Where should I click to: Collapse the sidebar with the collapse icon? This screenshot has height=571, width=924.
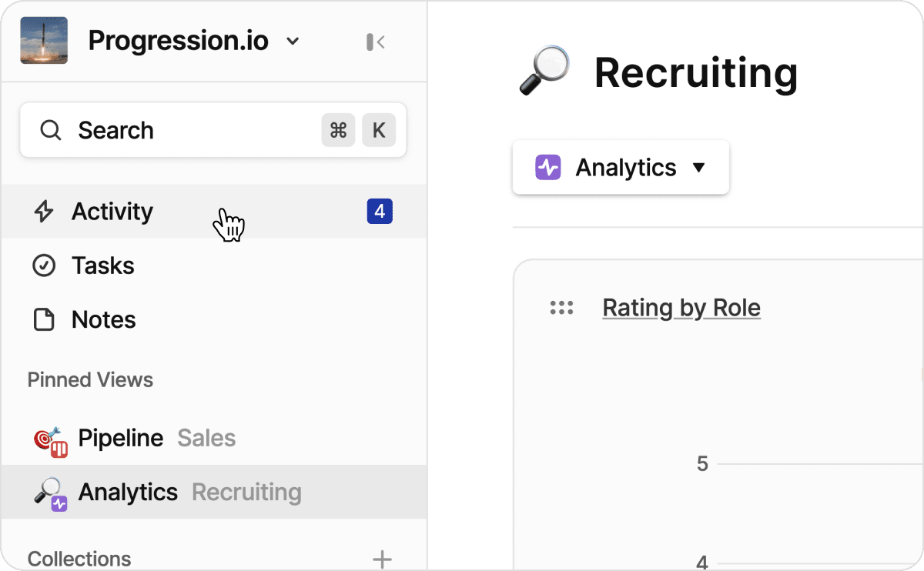[376, 42]
